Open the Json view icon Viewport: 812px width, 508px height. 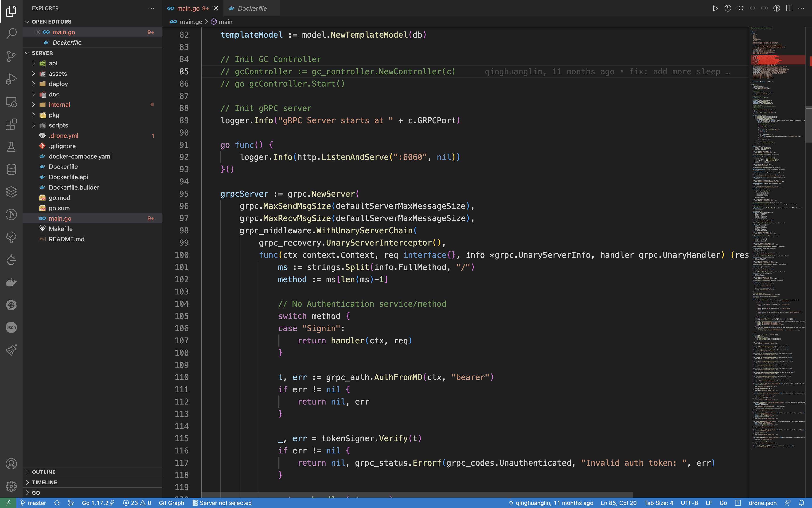11,327
